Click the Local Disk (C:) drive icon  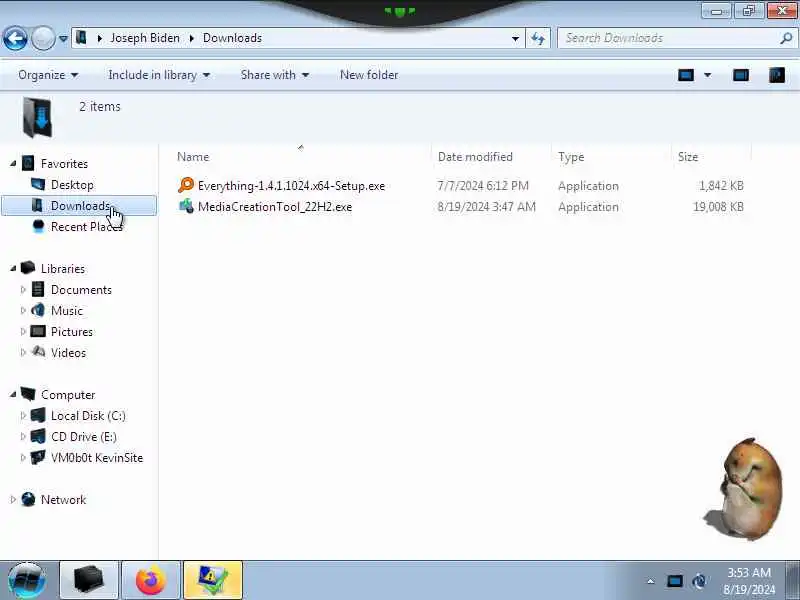(x=38, y=415)
